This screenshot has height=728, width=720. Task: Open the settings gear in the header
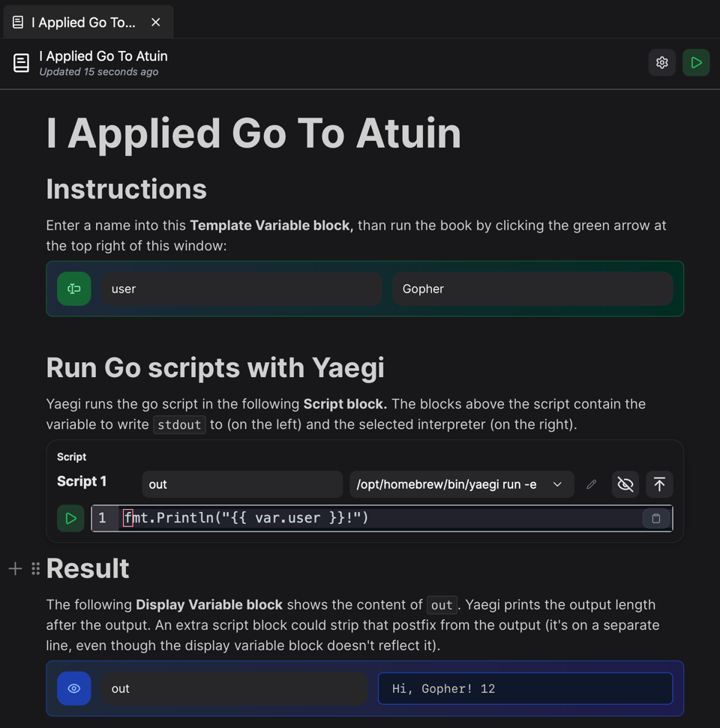[x=661, y=62]
